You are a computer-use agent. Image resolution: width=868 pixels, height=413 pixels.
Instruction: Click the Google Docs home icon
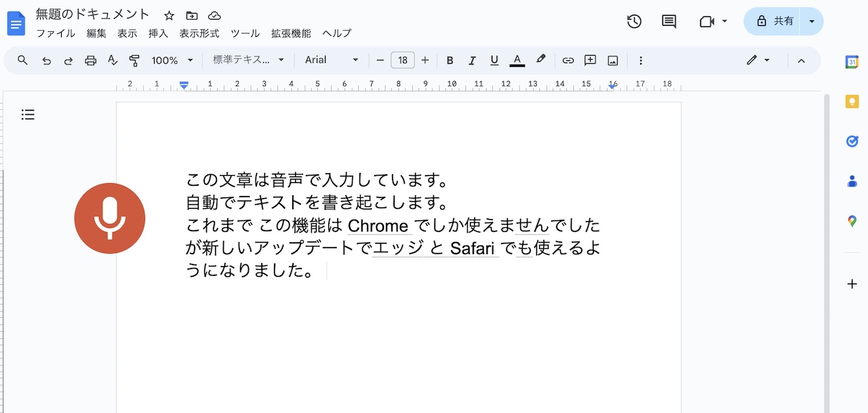point(16,24)
